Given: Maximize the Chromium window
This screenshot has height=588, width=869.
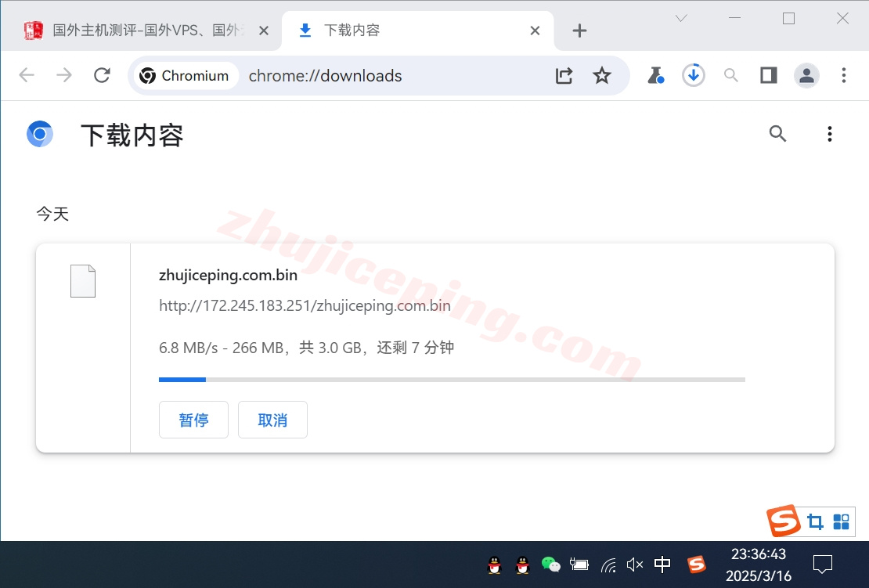Looking at the screenshot, I should tap(788, 18).
